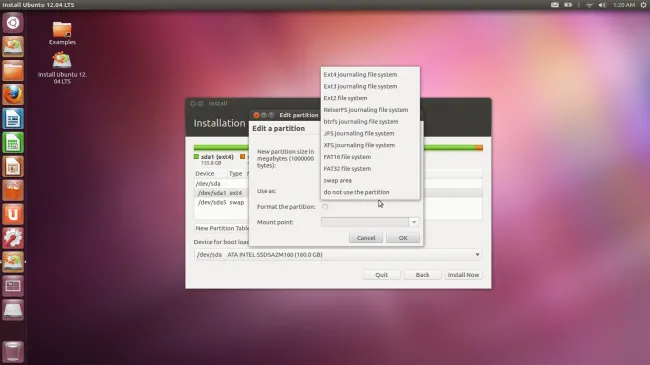Screen dimensions: 650x365
Task: Select /dev/sda1 ext4 partition row
Action: tap(221, 193)
